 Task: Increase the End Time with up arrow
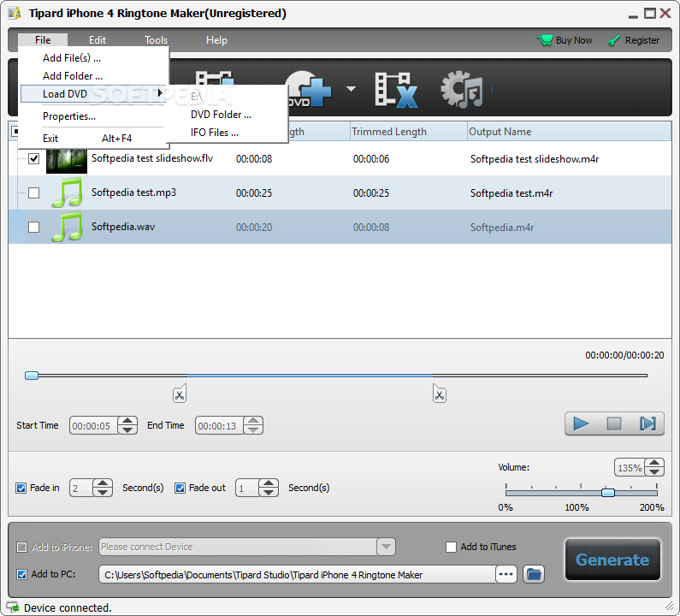click(253, 421)
